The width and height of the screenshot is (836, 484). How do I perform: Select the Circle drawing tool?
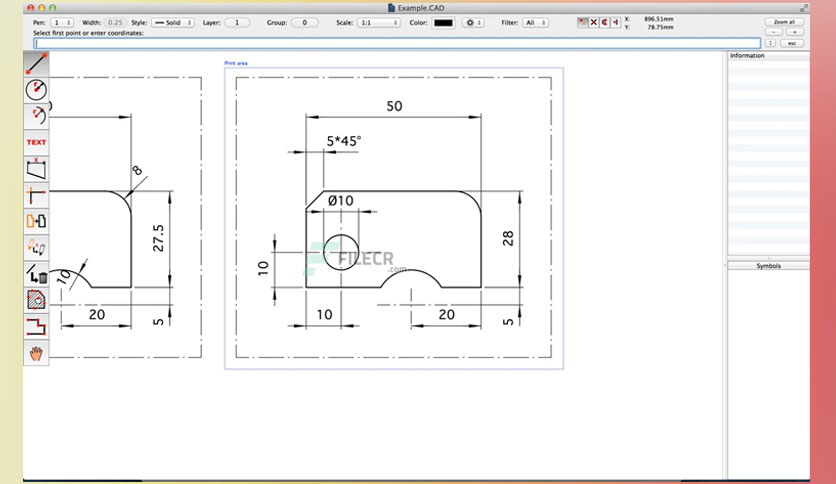(36, 90)
